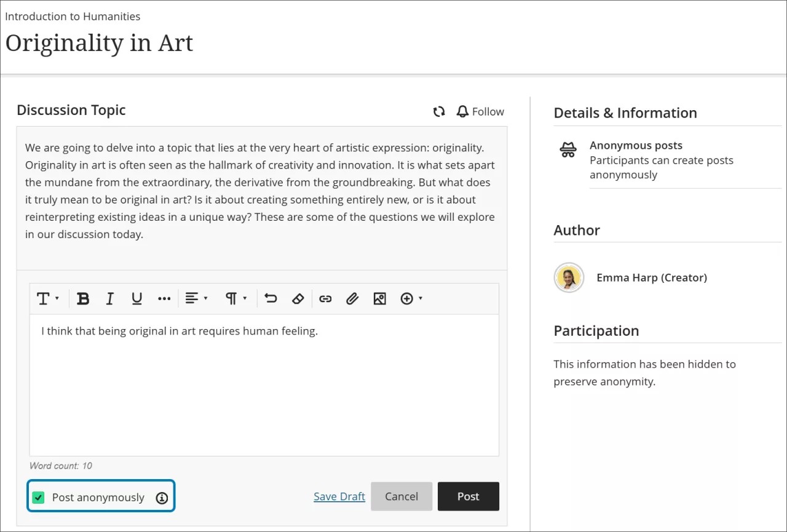787x532 pixels.
Task: Open the text alignment dropdown
Action: pyautogui.click(x=196, y=298)
